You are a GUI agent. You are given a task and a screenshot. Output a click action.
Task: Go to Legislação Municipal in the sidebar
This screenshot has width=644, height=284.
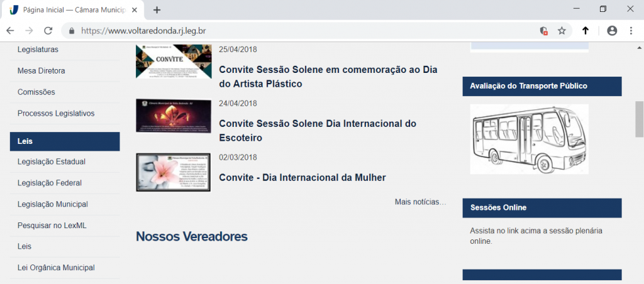[x=53, y=204]
